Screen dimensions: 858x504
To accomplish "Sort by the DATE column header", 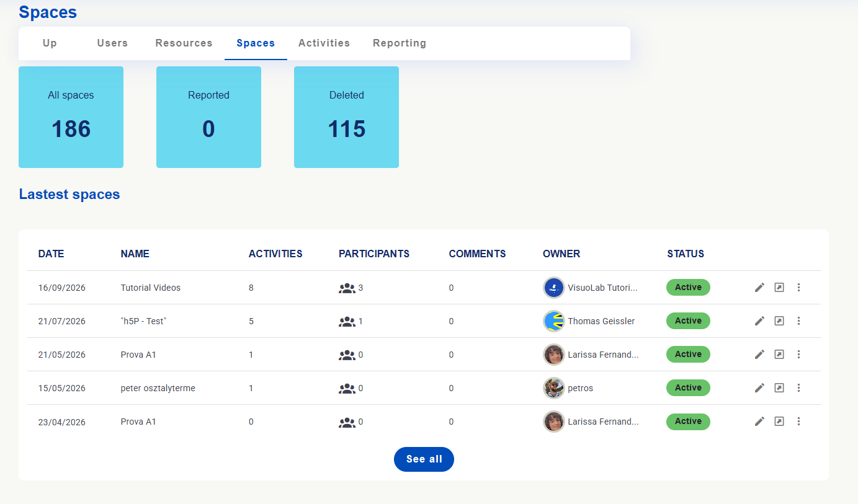I will coord(51,254).
